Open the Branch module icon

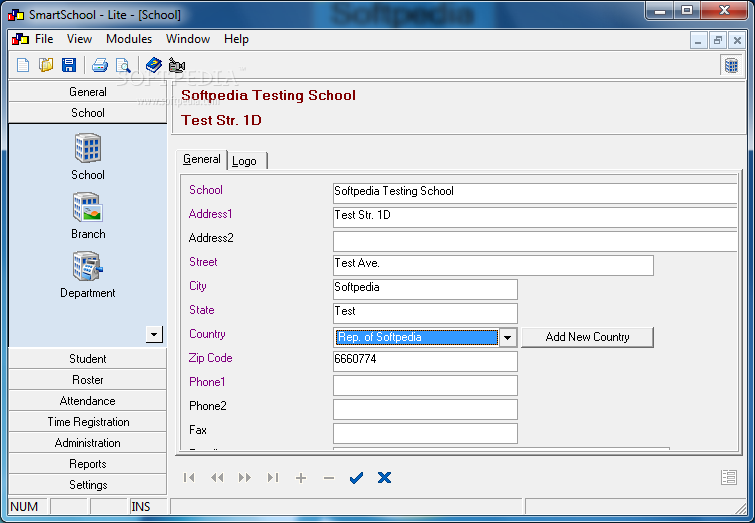(88, 216)
